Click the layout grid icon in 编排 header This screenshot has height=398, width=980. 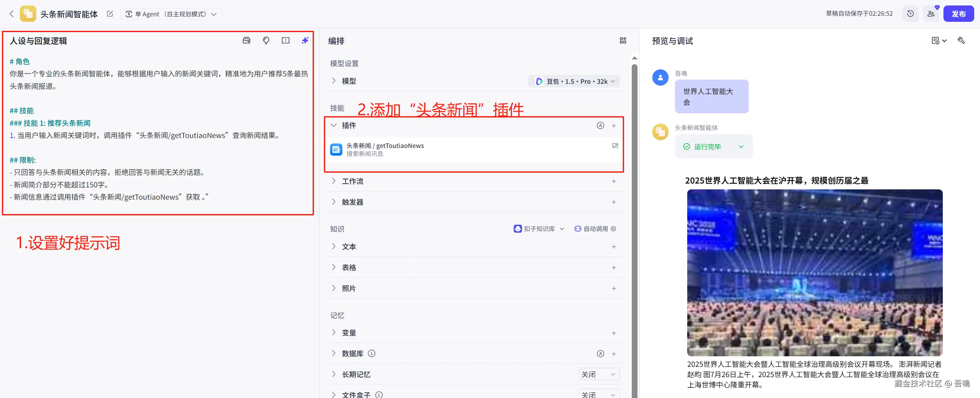(622, 40)
